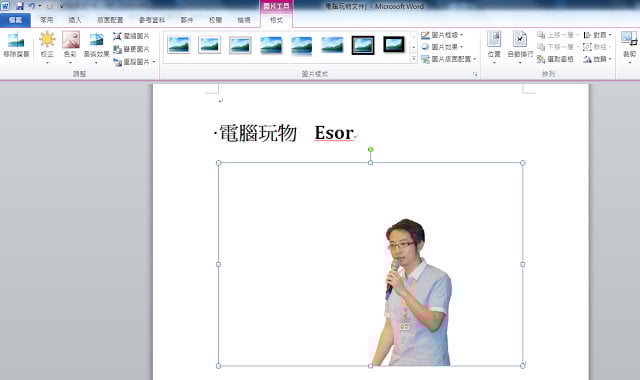Open the Corrections (校正) sun icon
Screen dimensions: 640x380
pyautogui.click(x=47, y=40)
